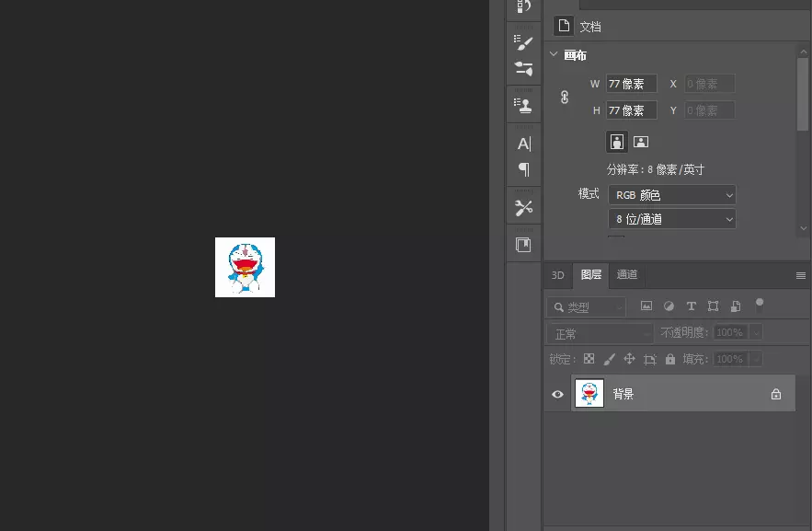812x531 pixels.
Task: Open the bookmarked-pages panel icon below Tool Presets
Action: click(523, 245)
